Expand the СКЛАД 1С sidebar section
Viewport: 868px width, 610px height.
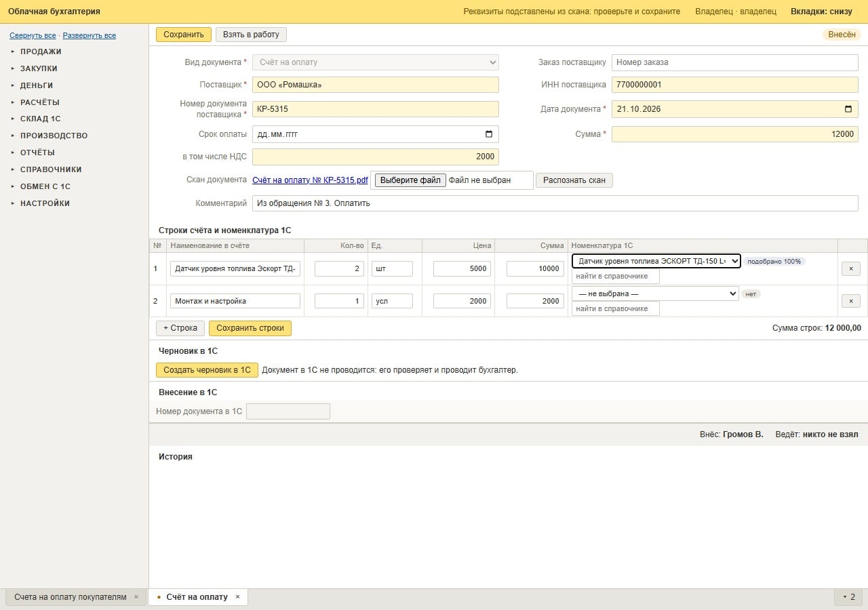pyautogui.click(x=40, y=119)
